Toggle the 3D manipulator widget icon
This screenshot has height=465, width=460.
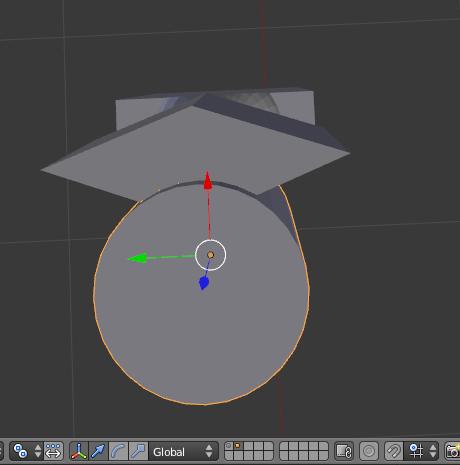pos(79,451)
